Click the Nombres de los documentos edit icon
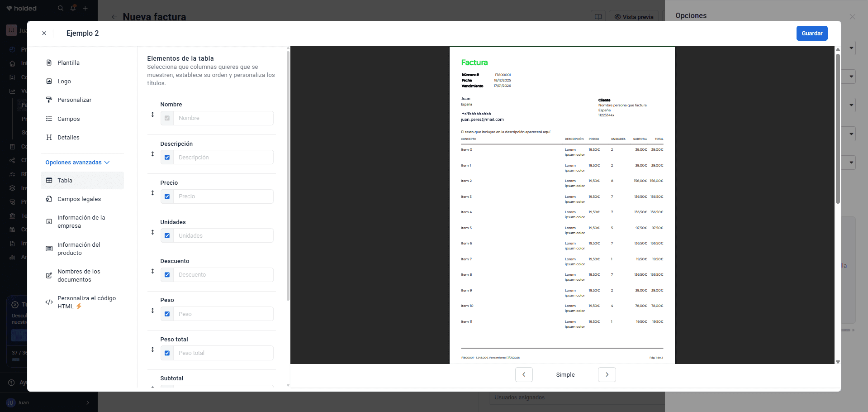Viewport: 868px width, 412px height. tap(49, 275)
